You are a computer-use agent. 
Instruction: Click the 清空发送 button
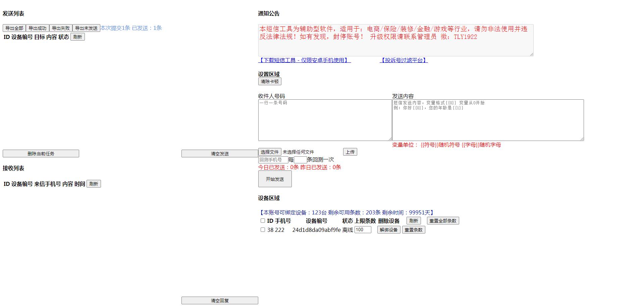220,153
